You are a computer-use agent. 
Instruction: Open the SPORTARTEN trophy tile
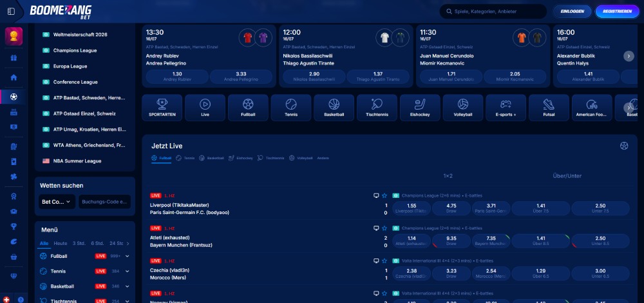tap(162, 108)
